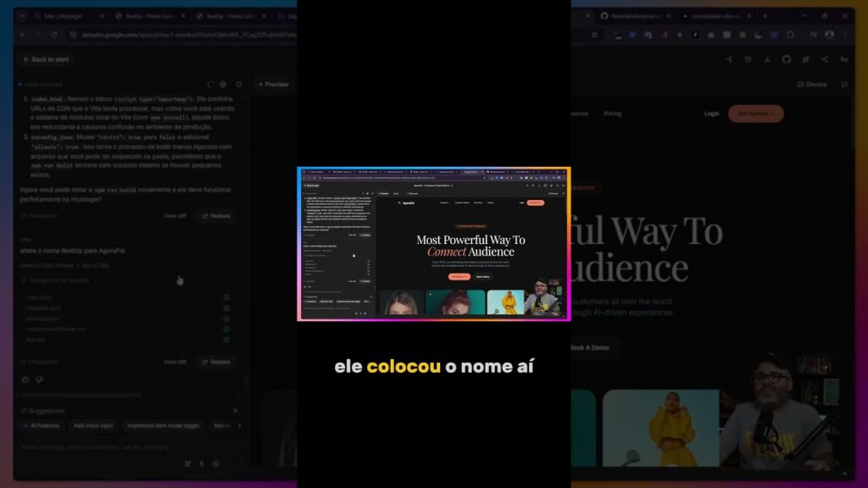Image resolution: width=868 pixels, height=488 pixels.
Task: Open settings gear in Code assistant header
Action: click(223, 85)
